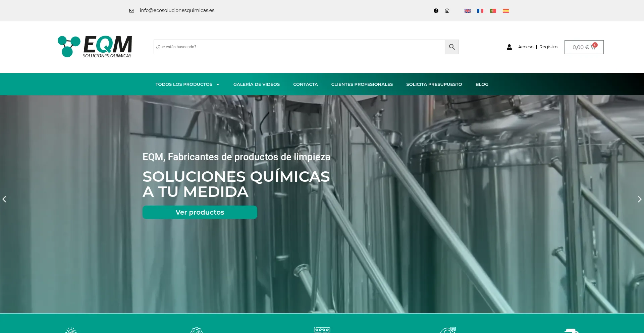Show previous slide with left arrow
The image size is (644, 333).
point(4,199)
